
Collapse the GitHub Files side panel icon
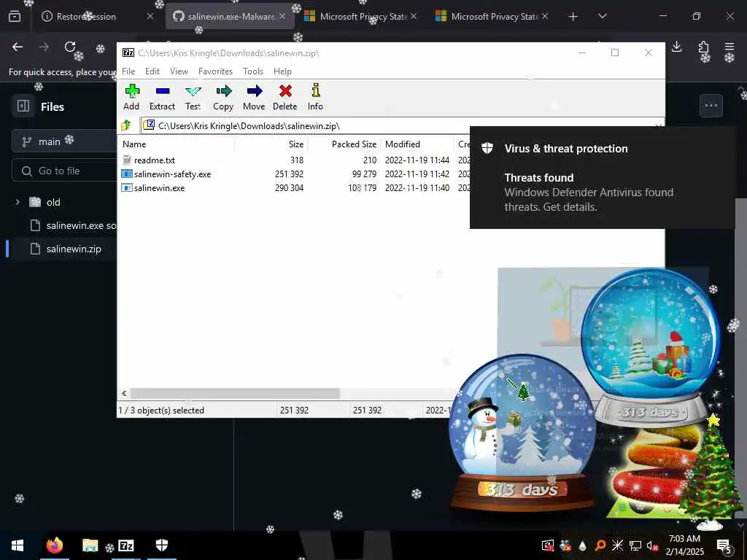(23, 106)
